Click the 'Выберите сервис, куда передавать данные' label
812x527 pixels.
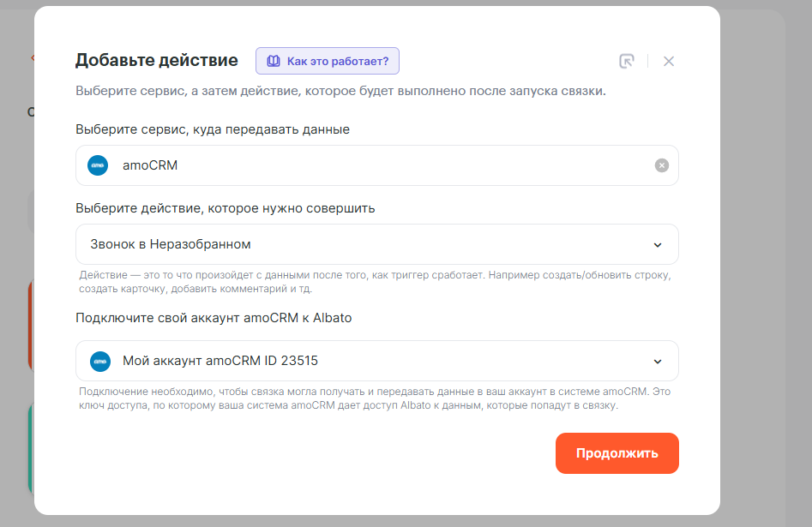[x=213, y=129]
